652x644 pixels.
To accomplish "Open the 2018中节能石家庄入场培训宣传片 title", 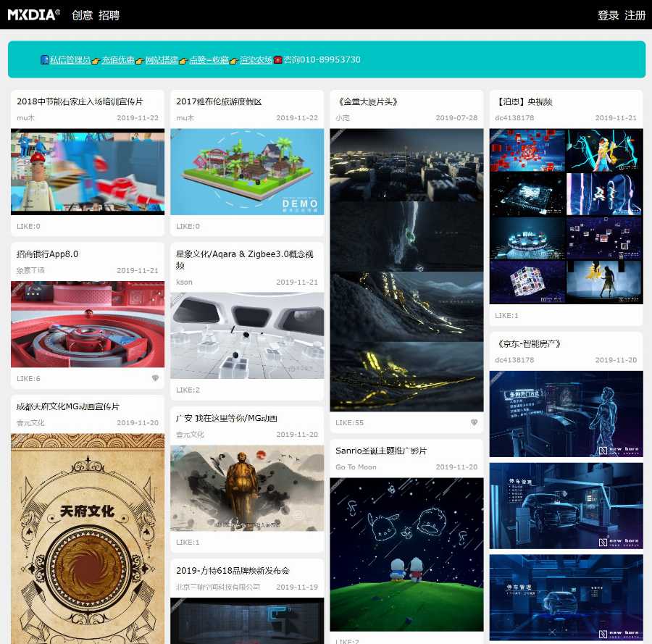I will coord(80,101).
